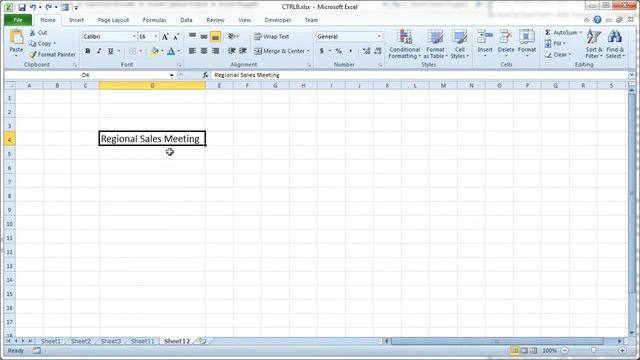
Task: Toggle italic formatting
Action: pos(99,51)
